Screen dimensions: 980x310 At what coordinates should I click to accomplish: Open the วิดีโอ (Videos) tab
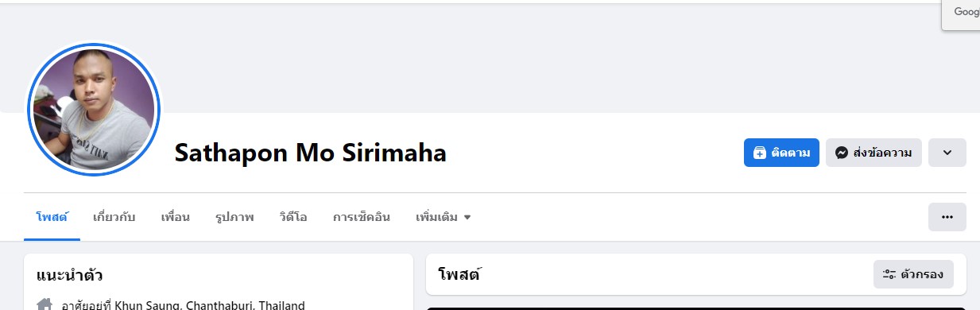tap(293, 216)
